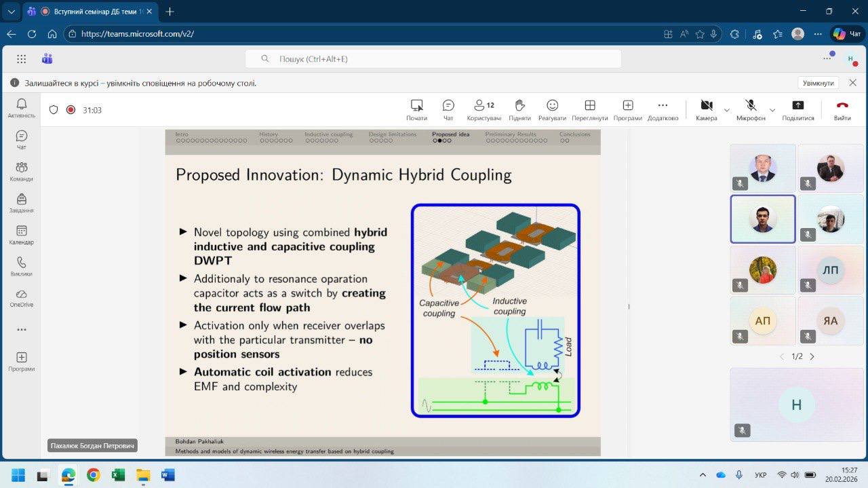Turn on camera (Камера)

point(706,109)
